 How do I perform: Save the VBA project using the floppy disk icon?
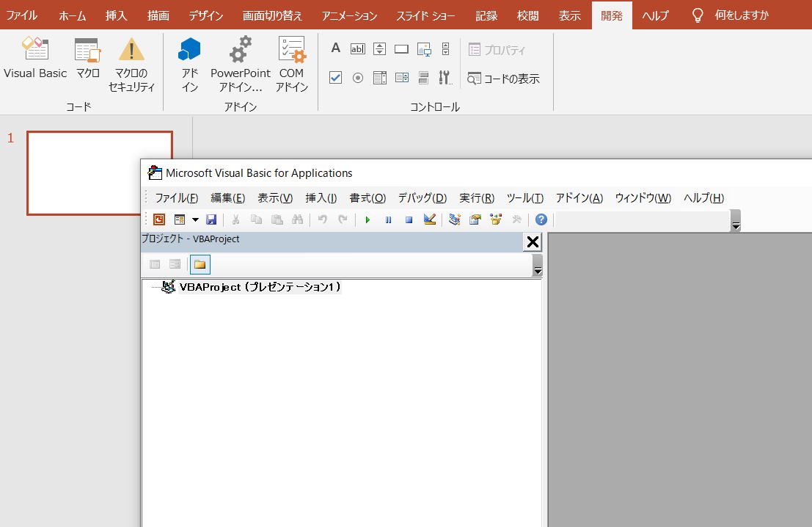point(211,219)
